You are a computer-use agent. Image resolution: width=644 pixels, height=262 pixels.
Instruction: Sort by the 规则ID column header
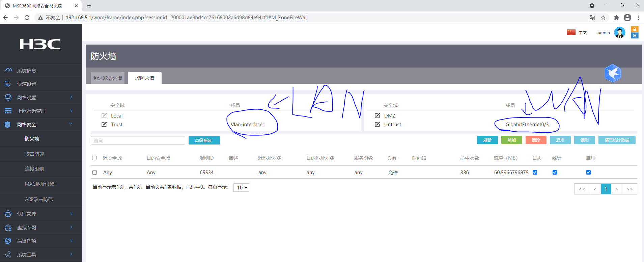[x=206, y=158]
